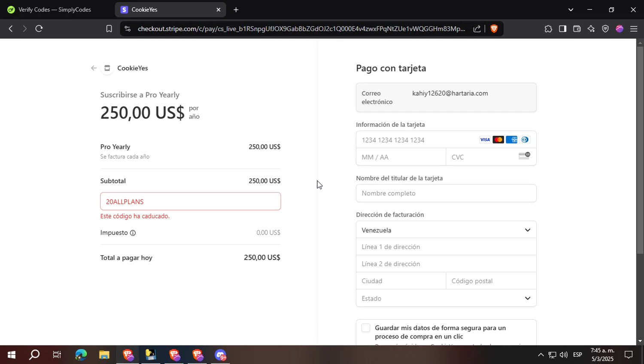This screenshot has width=644, height=364.
Task: Open the Leo AI sparkle icon
Action: pyautogui.click(x=591, y=29)
